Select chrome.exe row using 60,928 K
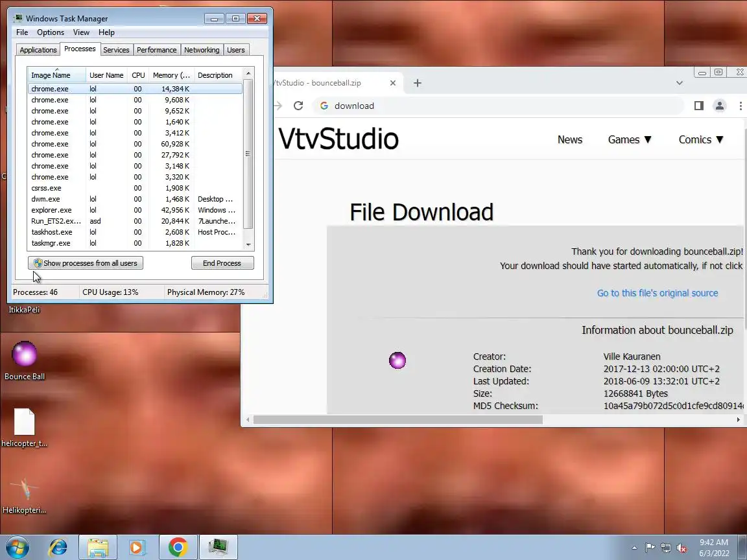Viewport: 747px width, 560px height. click(x=135, y=144)
